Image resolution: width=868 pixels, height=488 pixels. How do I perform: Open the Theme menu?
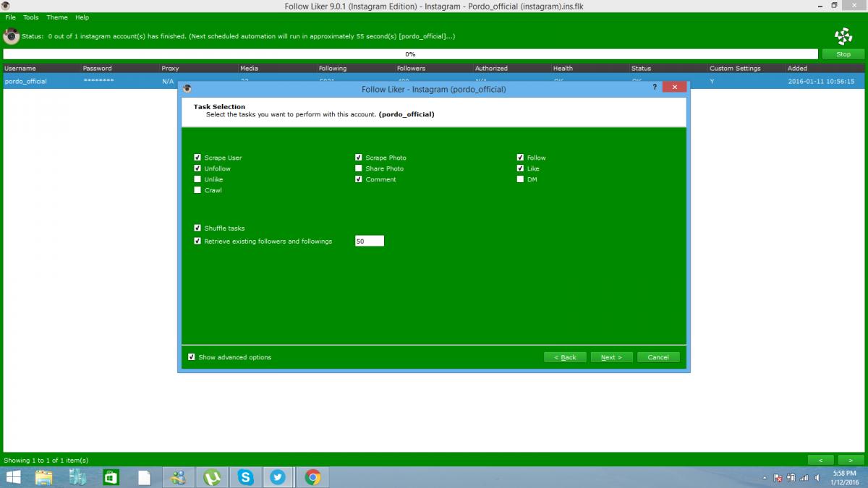(56, 17)
